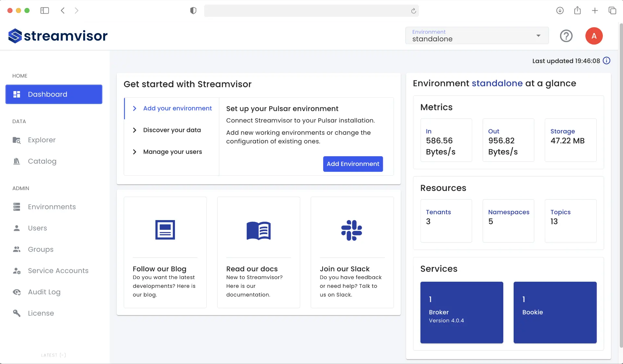The width and height of the screenshot is (623, 364).
Task: Click the In metric card
Action: tap(446, 140)
